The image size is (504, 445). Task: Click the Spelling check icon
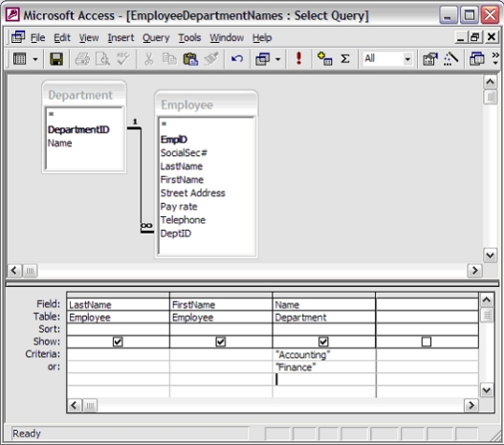pos(123,59)
